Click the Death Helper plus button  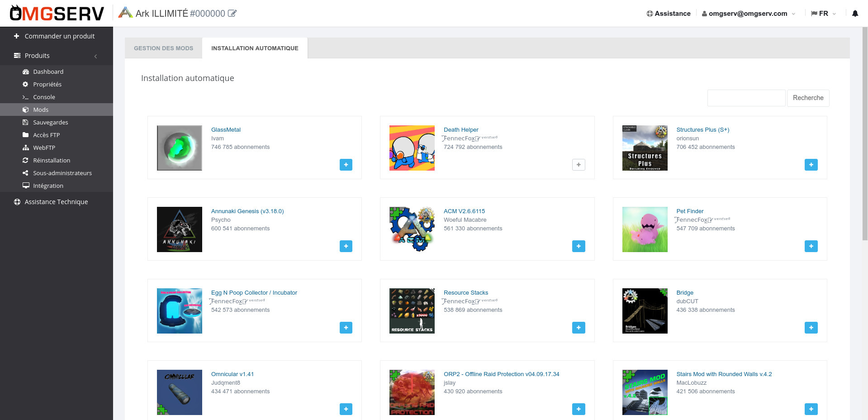(x=579, y=165)
